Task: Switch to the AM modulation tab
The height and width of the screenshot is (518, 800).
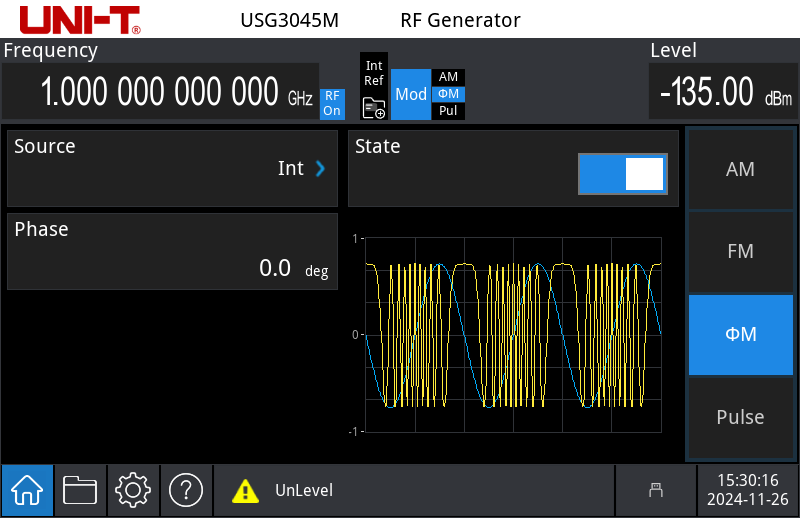Action: [x=740, y=169]
